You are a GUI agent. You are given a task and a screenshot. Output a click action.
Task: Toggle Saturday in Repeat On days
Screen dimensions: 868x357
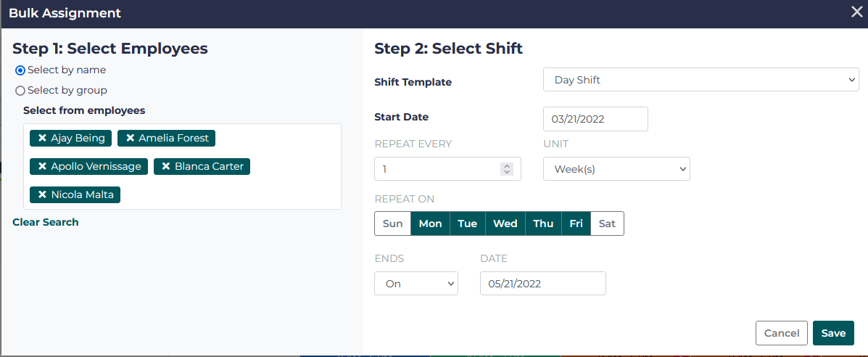tap(607, 223)
